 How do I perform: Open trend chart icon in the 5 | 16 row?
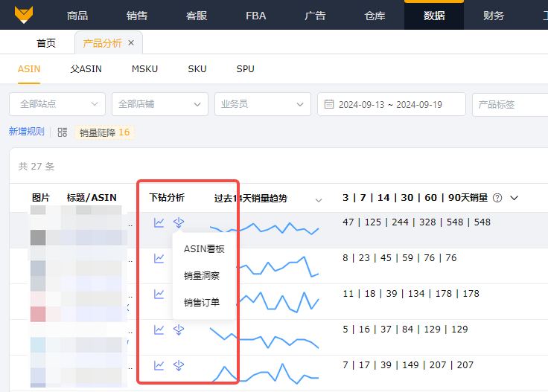[x=159, y=330]
